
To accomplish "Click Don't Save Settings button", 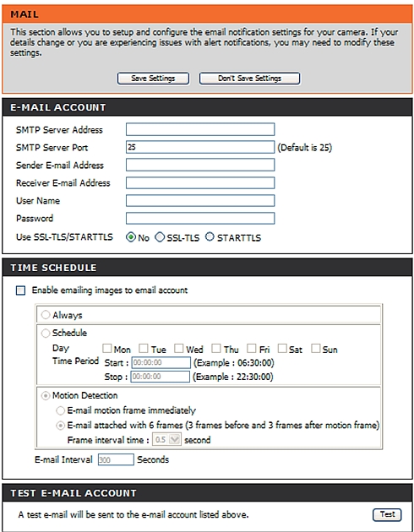I will [249, 79].
